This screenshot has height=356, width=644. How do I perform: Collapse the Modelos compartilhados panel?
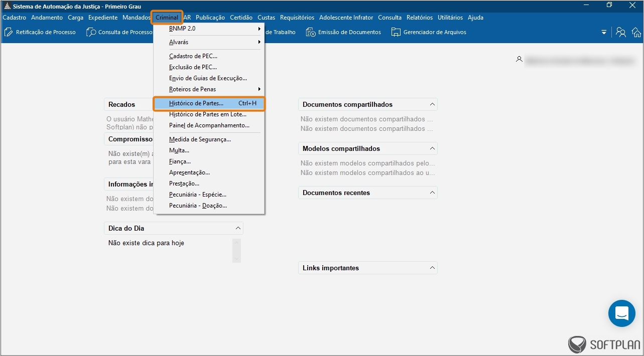(x=432, y=148)
